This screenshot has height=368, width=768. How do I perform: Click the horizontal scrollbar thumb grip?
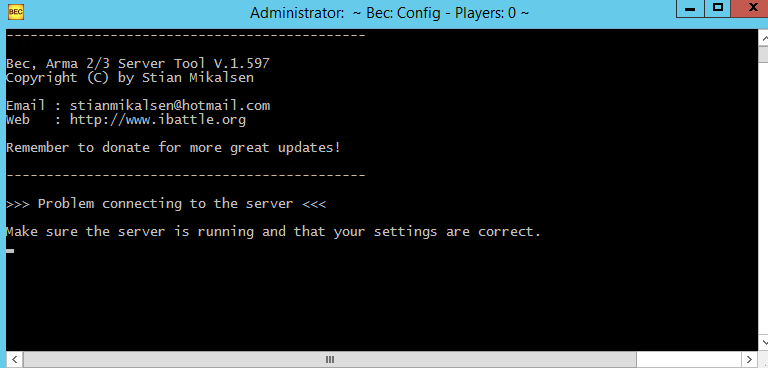coord(330,359)
